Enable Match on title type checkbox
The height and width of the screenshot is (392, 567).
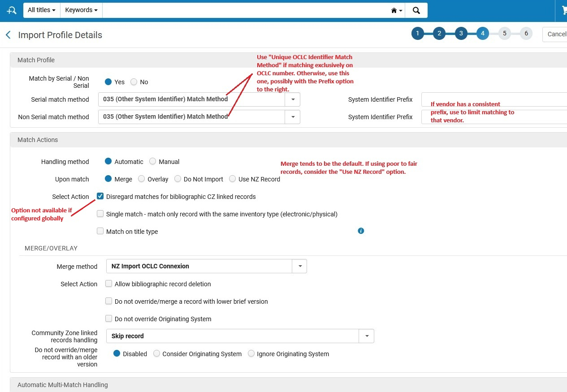[100, 231]
